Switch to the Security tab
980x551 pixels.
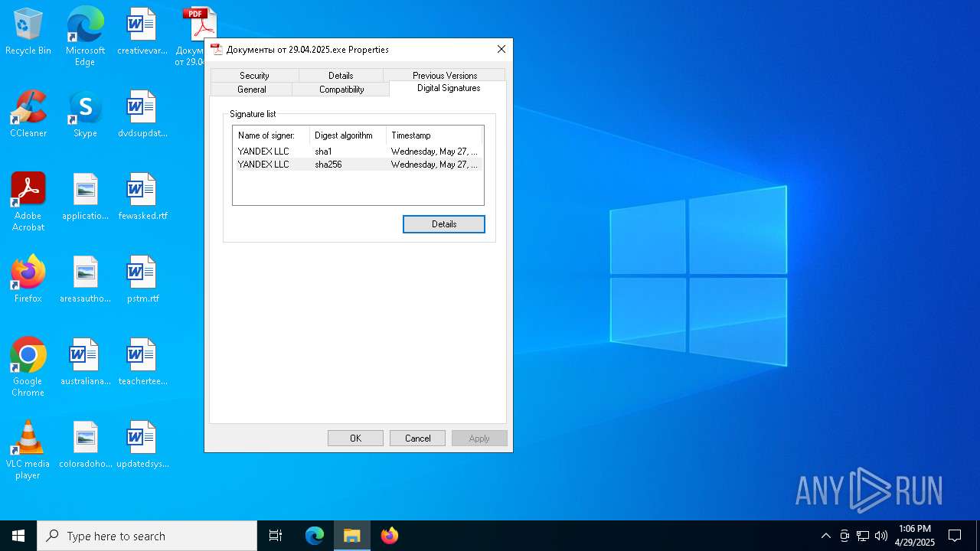pyautogui.click(x=254, y=75)
